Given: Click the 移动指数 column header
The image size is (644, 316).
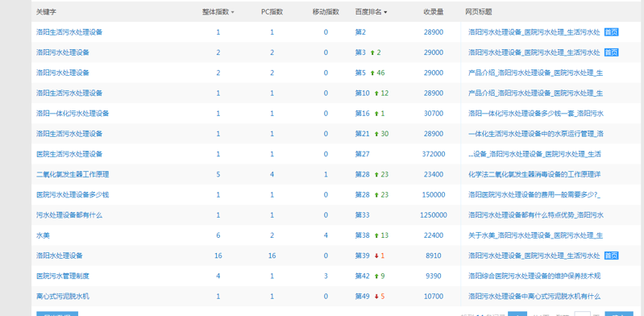Looking at the screenshot, I should point(326,12).
